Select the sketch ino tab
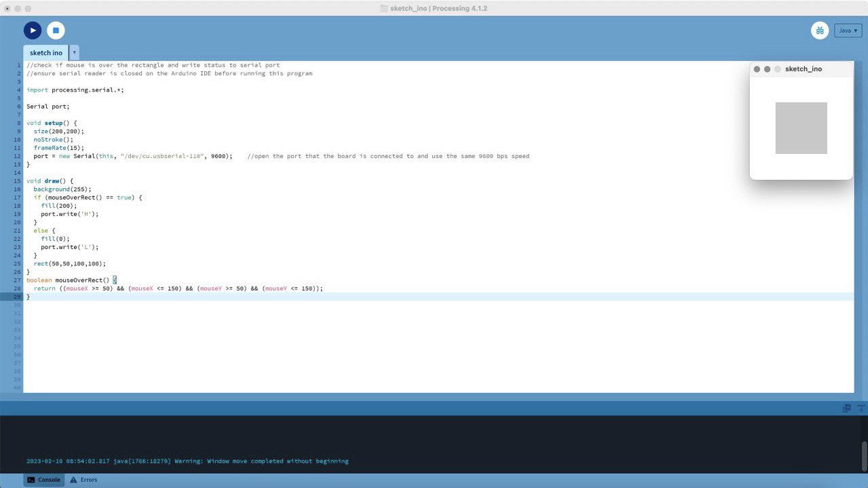 [45, 53]
